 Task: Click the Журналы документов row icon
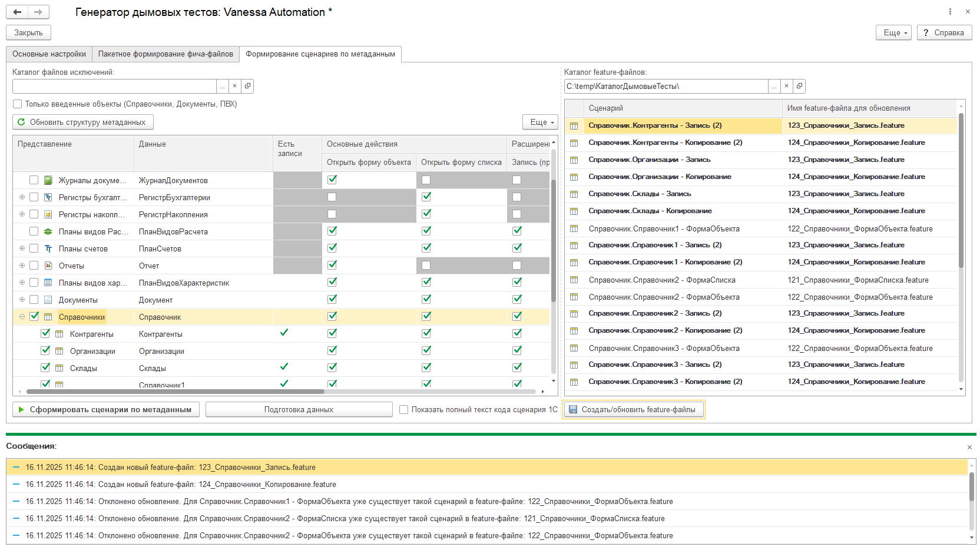(x=48, y=180)
